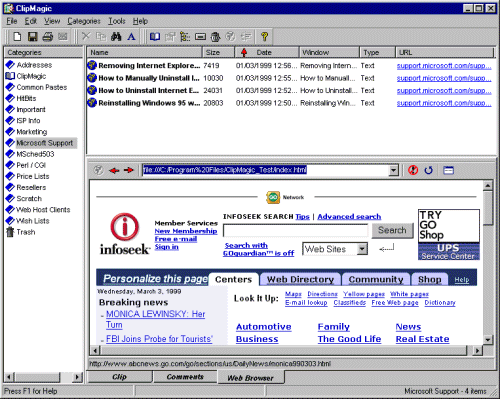The image size is (500, 399).
Task: Click the Print icon in toolbar
Action: point(48,36)
